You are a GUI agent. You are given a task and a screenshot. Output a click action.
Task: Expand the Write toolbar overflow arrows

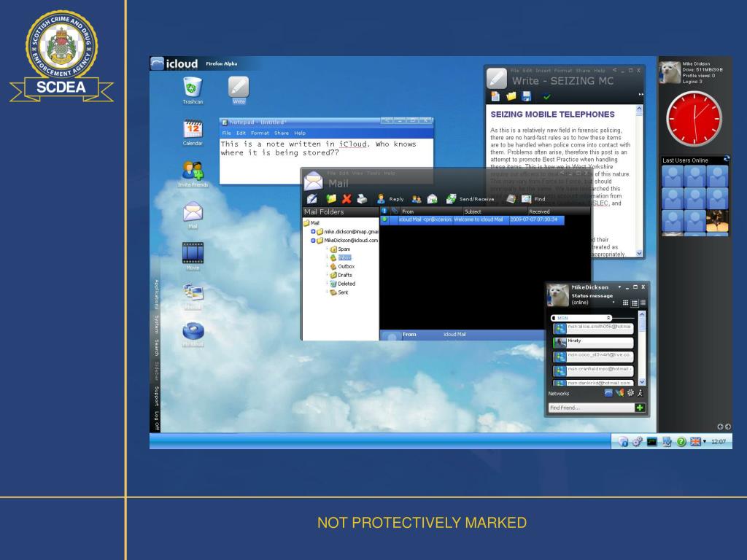point(640,94)
